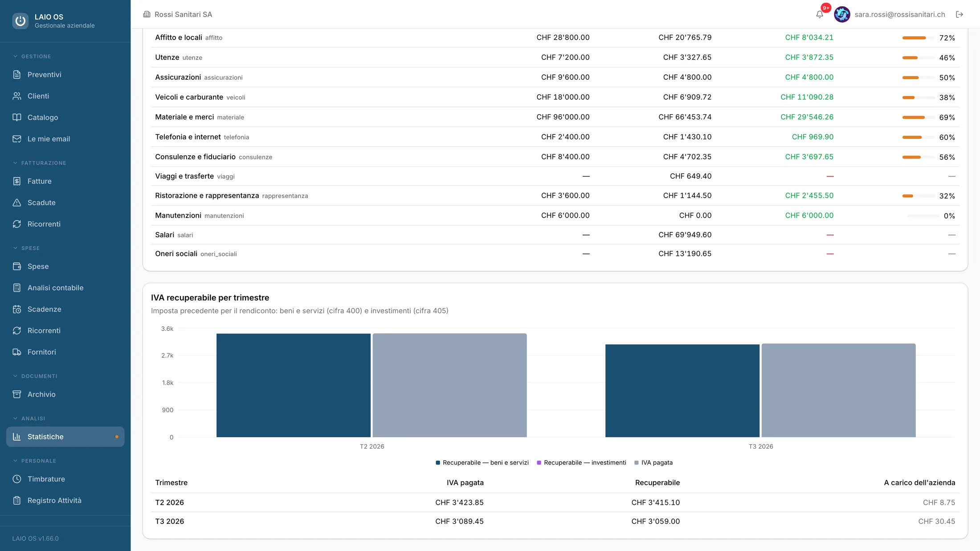Click the LAIO OS power logo icon
Screen dimensions: 980x551
point(20,20)
